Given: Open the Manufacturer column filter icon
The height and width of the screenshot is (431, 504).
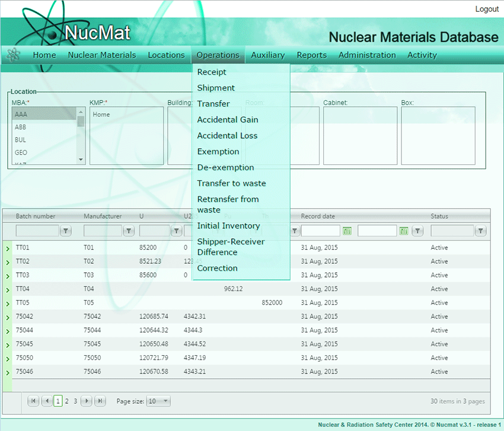Looking at the screenshot, I should coord(128,231).
